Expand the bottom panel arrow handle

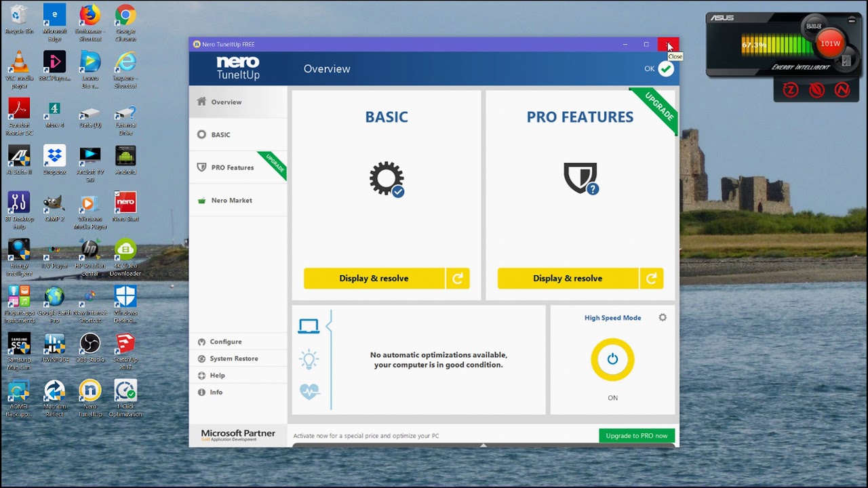coord(483,445)
